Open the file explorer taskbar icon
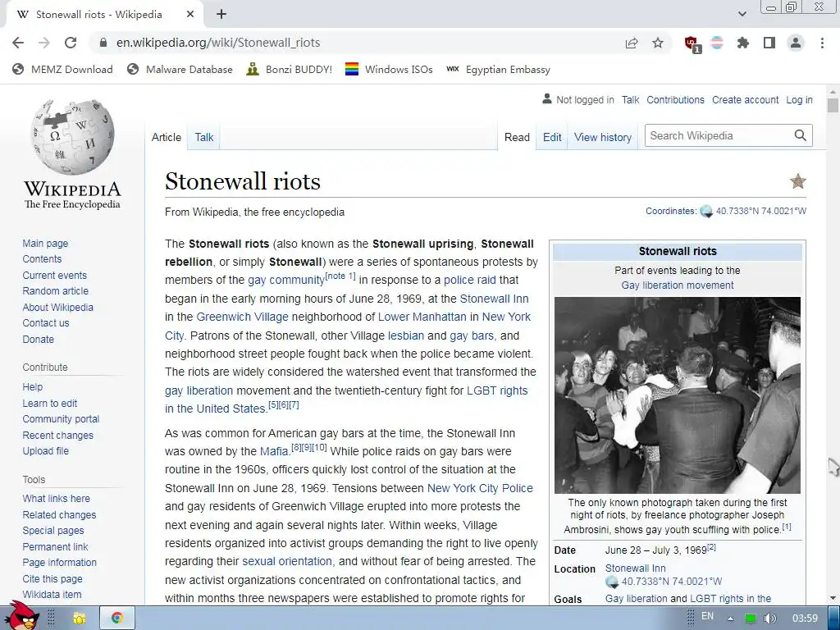840x630 pixels. tap(80, 619)
